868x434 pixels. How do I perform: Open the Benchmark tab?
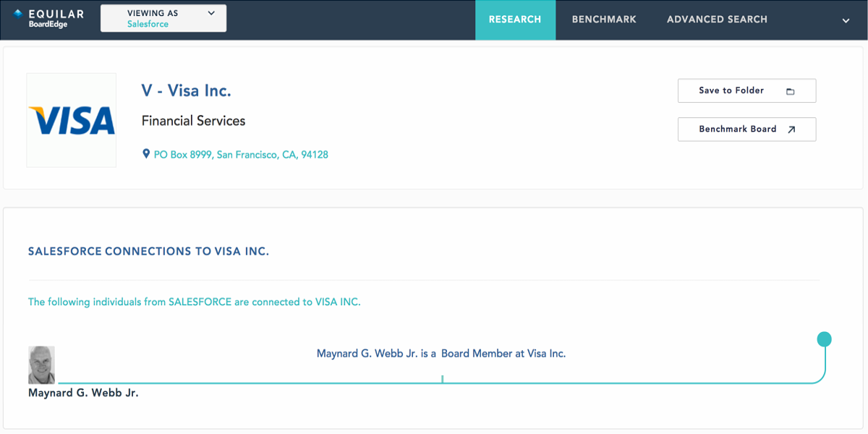click(x=604, y=20)
